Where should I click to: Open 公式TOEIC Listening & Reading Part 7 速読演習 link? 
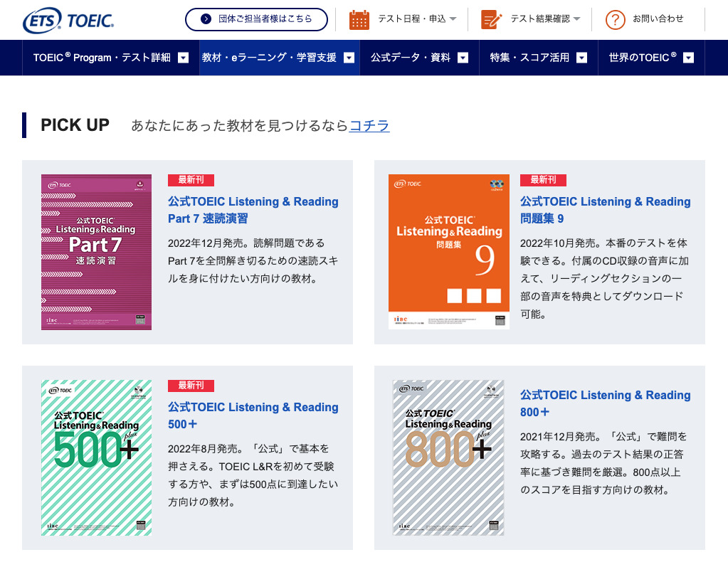pos(253,210)
